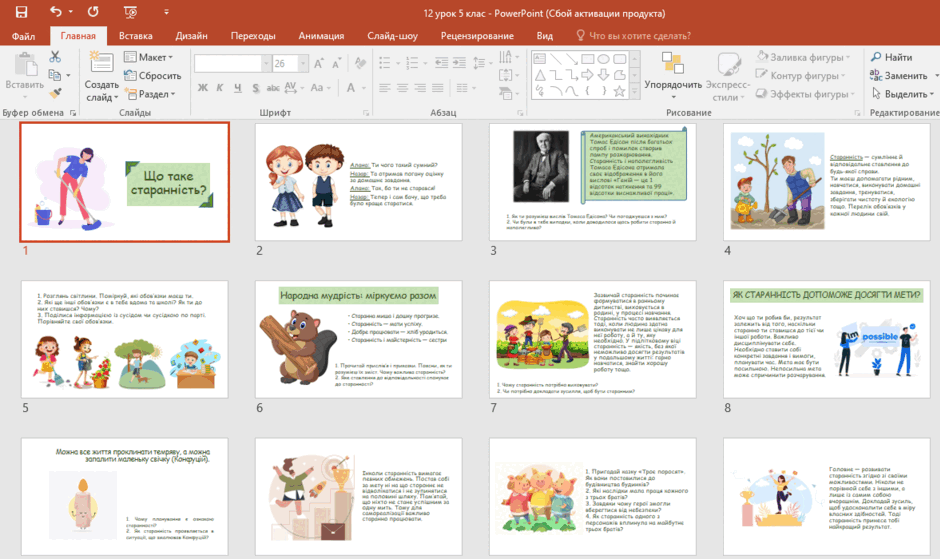Open line spacing options
This screenshot has height=559, width=940.
coord(481,62)
